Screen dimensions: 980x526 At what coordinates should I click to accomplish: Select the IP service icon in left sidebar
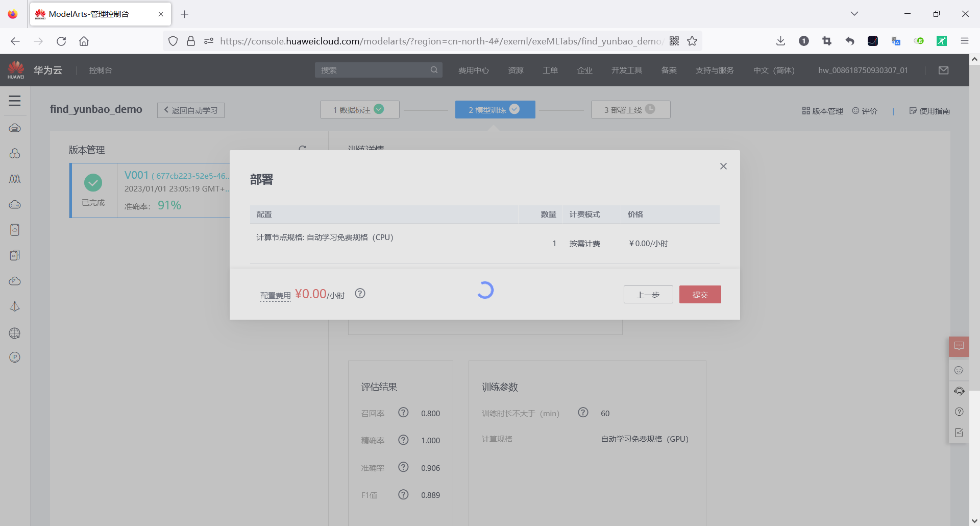(x=15, y=357)
